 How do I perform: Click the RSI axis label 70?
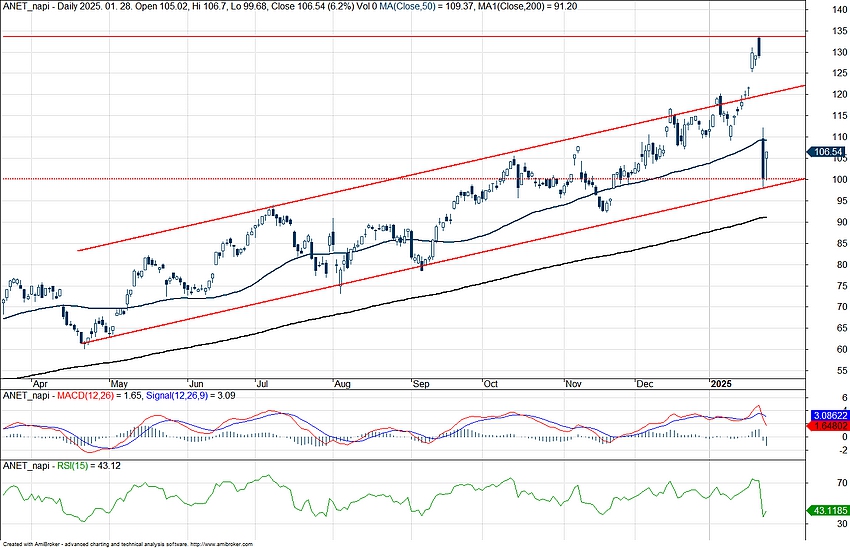[x=842, y=483]
